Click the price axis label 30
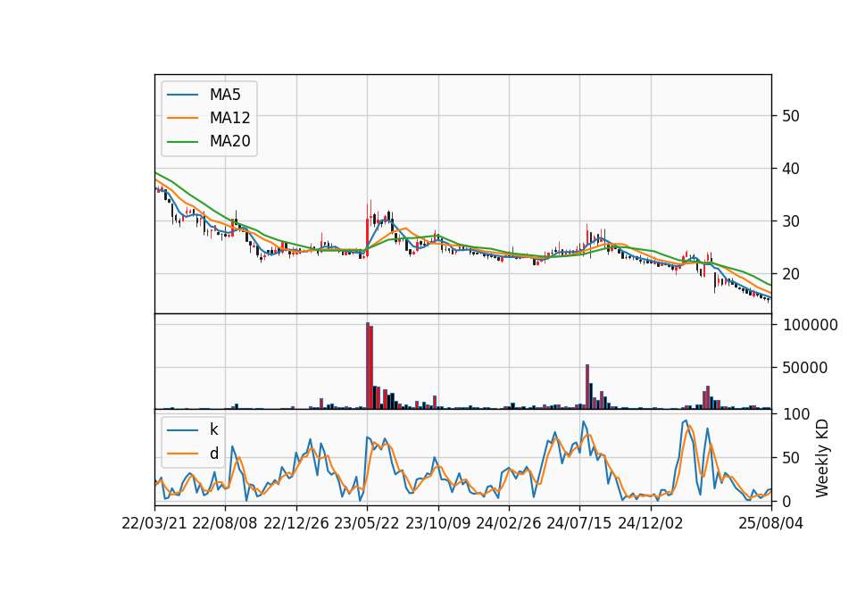The image size is (857, 616). [x=791, y=221]
